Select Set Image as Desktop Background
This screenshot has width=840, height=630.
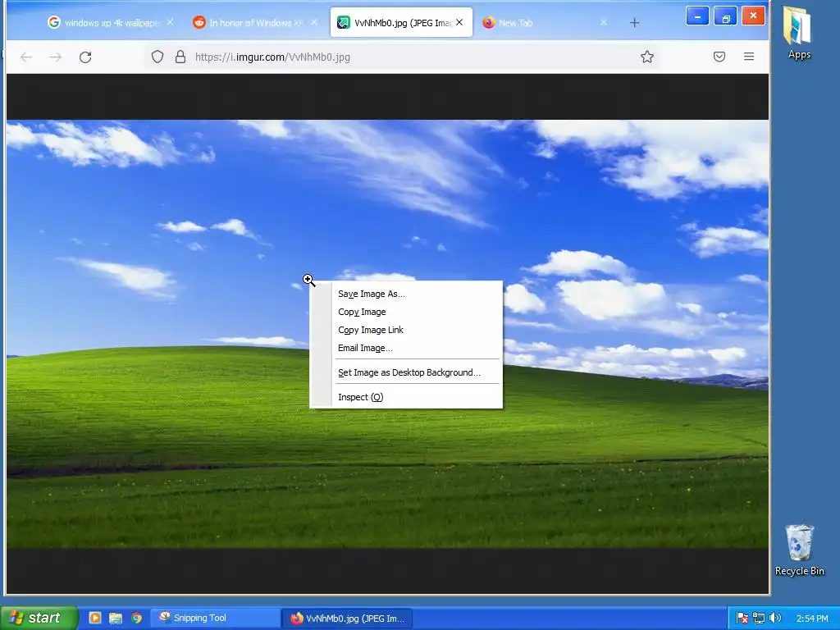click(x=406, y=372)
